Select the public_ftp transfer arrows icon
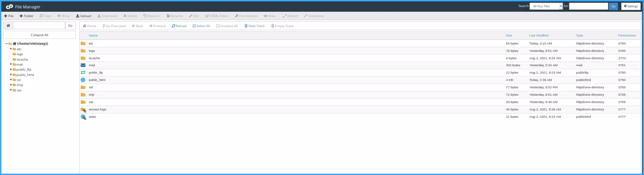Screen dimensions: 644x175 (83, 73)
